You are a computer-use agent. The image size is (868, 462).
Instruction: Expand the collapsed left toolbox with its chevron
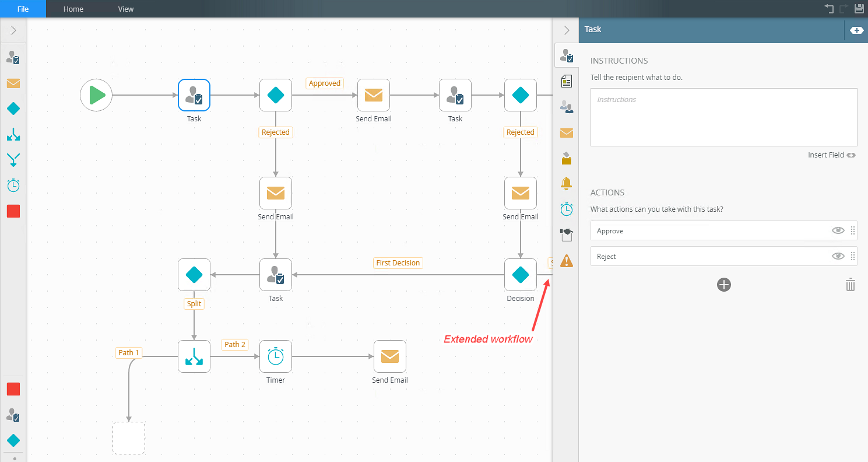(13, 30)
